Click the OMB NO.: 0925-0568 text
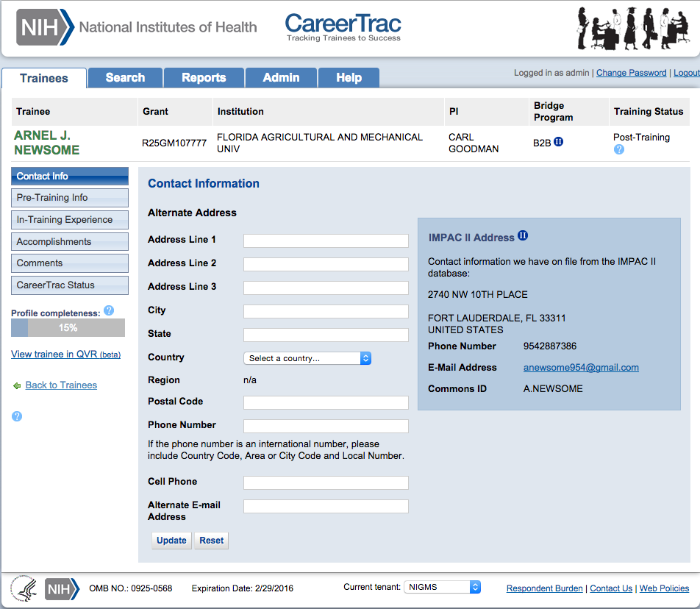Viewport: 700px width, 609px height. tap(130, 588)
